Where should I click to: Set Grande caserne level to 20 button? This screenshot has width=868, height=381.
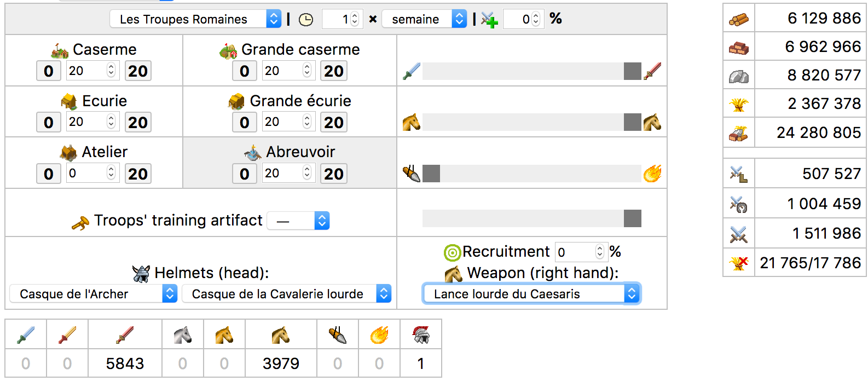pyautogui.click(x=333, y=71)
